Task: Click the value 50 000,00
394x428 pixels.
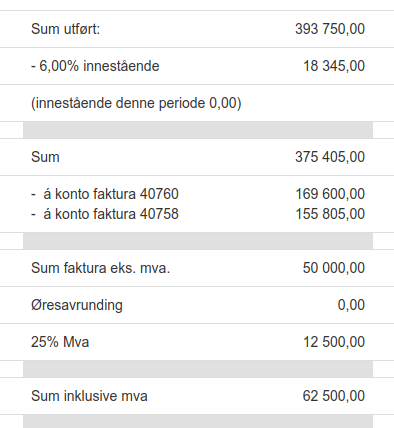Action: click(334, 268)
